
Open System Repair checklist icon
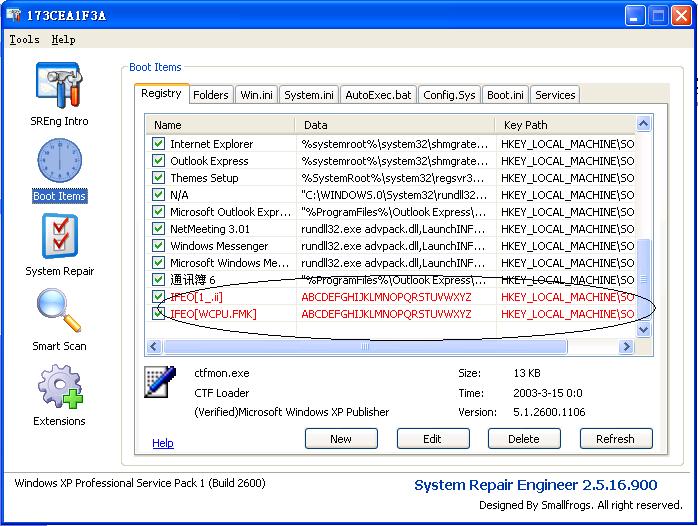click(59, 237)
